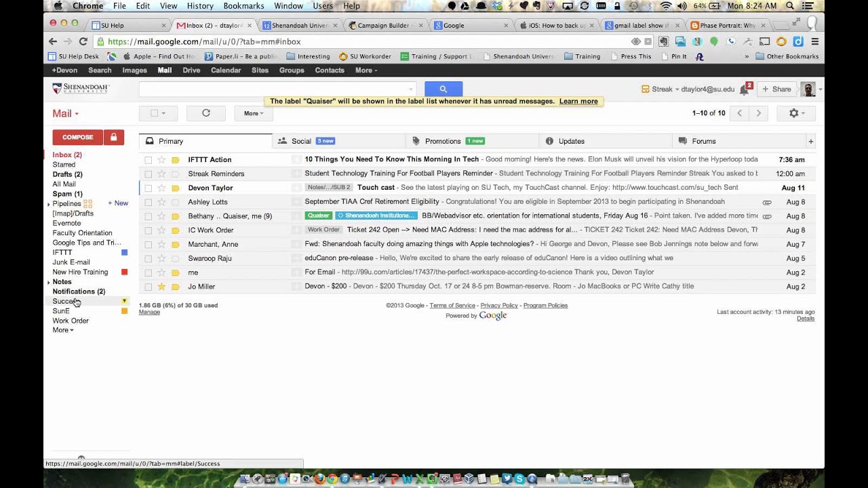Click the Shenandoah University logo
868x488 pixels.
80,88
